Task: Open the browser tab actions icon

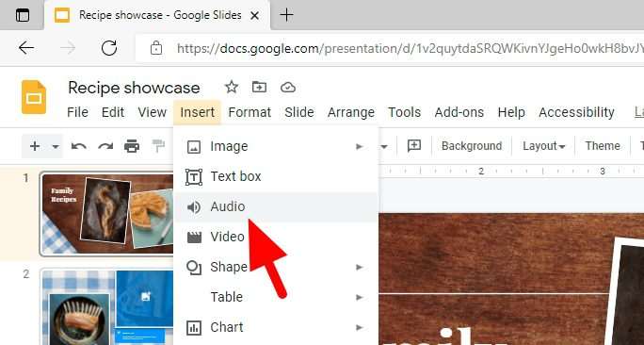Action: 23,15
